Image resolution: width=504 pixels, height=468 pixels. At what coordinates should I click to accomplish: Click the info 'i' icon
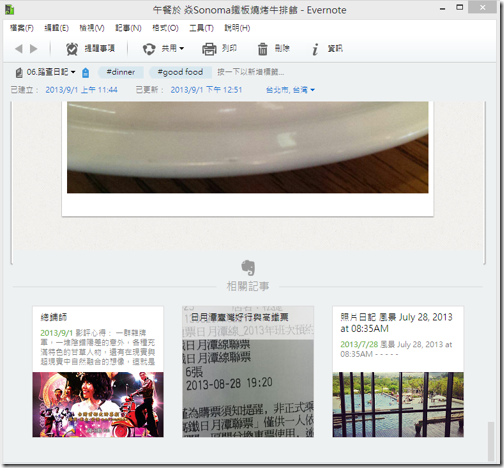(x=315, y=49)
